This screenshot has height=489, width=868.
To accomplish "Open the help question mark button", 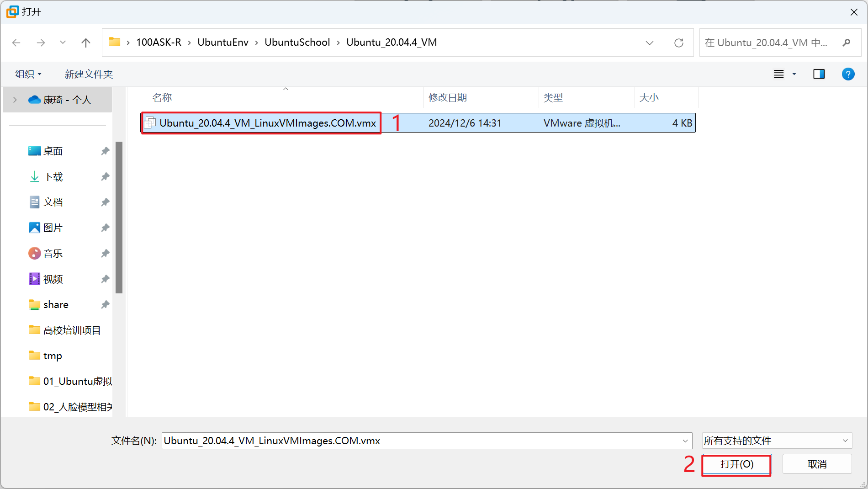I will pyautogui.click(x=848, y=74).
